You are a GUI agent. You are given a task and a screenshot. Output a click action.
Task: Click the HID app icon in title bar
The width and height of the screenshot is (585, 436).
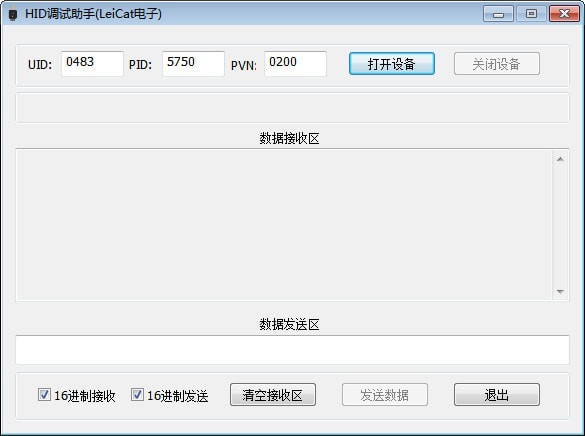(13, 15)
